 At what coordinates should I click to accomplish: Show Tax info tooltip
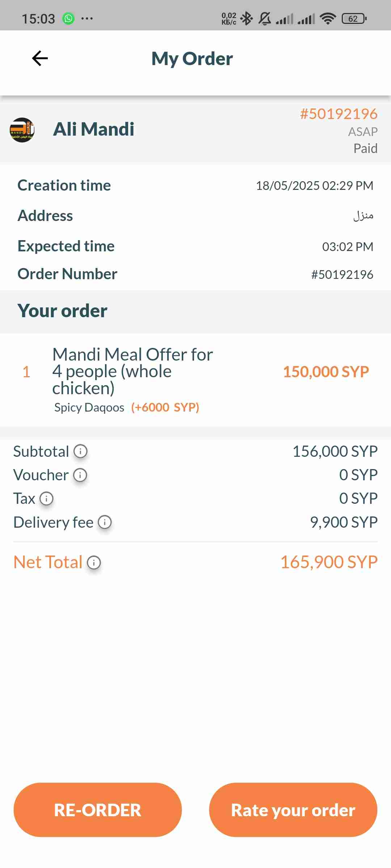(x=46, y=499)
